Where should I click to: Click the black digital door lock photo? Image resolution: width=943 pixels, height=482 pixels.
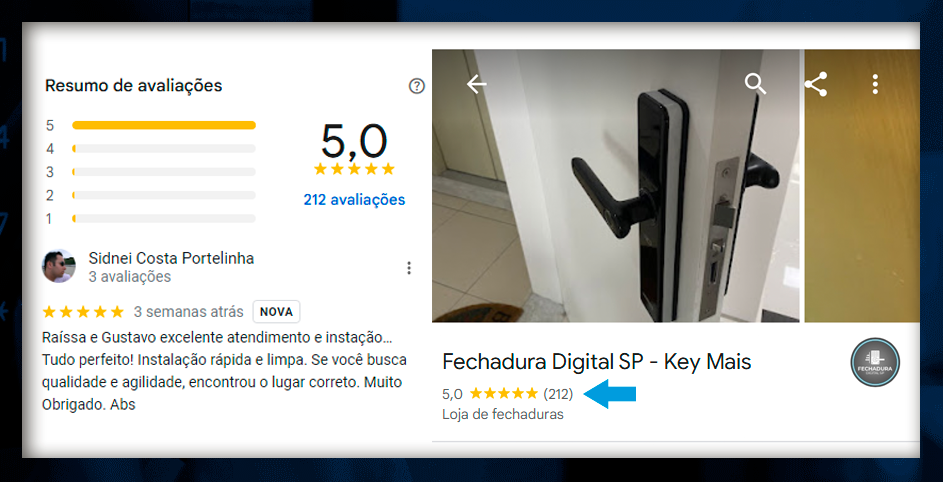point(616,185)
